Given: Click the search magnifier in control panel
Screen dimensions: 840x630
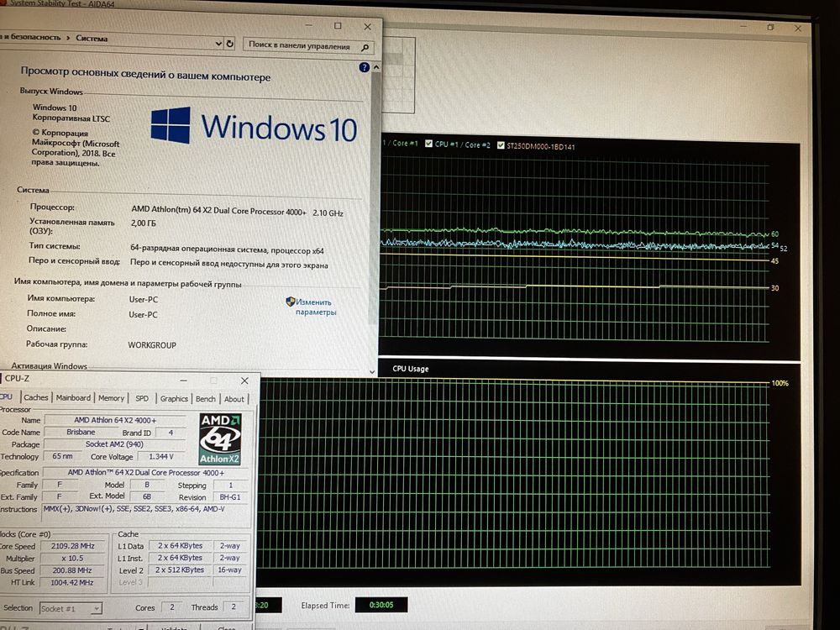Looking at the screenshot, I should click(x=365, y=48).
